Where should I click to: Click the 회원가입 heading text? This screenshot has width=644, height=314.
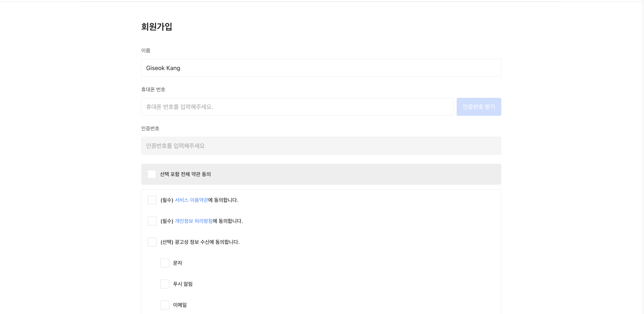point(157,27)
